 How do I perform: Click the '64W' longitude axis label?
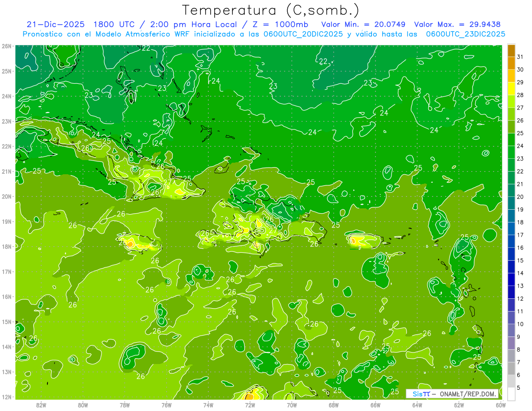point(417,405)
